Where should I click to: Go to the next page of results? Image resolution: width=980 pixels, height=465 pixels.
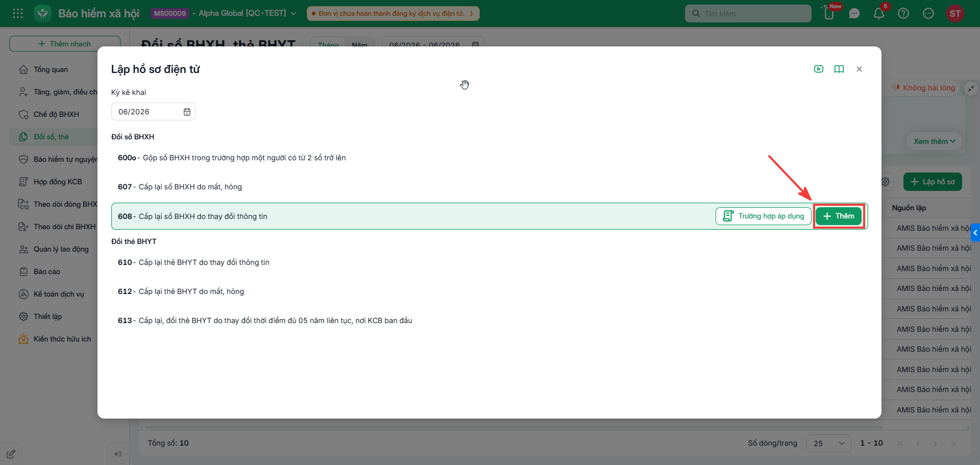[935, 443]
